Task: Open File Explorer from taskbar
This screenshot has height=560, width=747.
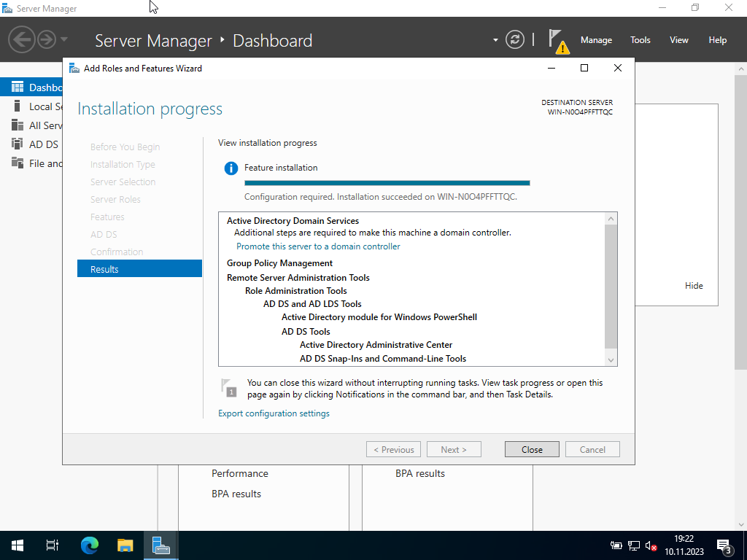Action: 125,545
